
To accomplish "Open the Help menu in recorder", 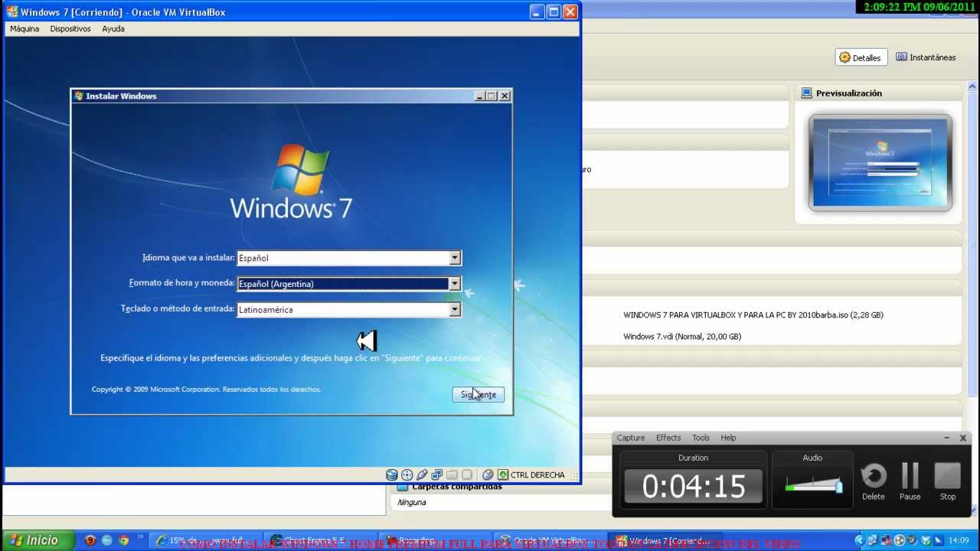I will coord(728,438).
